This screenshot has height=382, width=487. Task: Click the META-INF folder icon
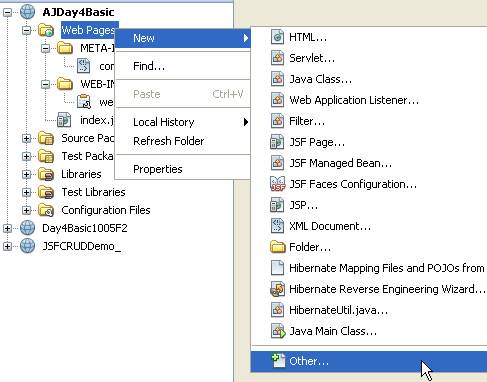[x=65, y=48]
